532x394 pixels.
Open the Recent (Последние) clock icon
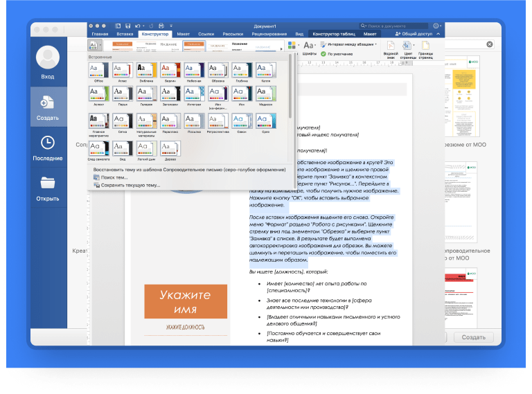[48, 146]
